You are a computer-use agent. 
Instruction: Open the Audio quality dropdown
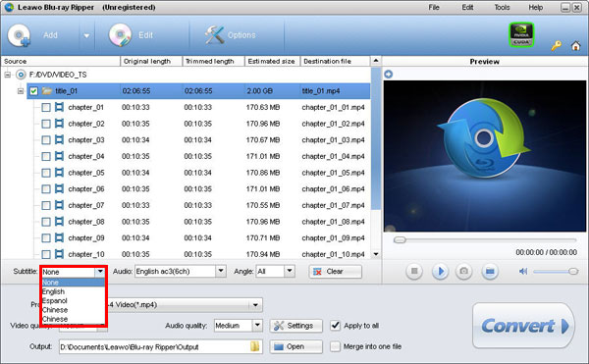[257, 326]
